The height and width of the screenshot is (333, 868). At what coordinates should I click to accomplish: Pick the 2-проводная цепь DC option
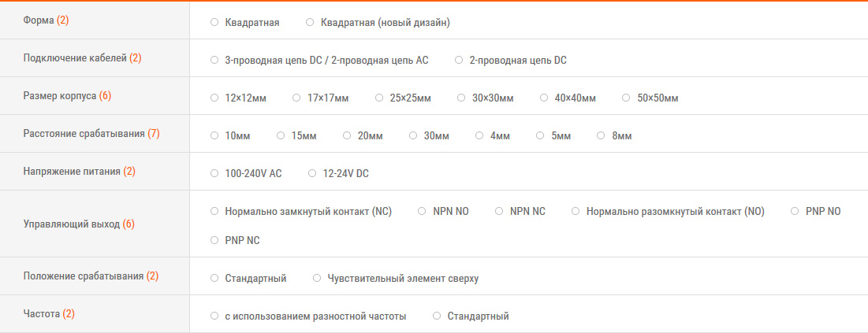click(459, 60)
